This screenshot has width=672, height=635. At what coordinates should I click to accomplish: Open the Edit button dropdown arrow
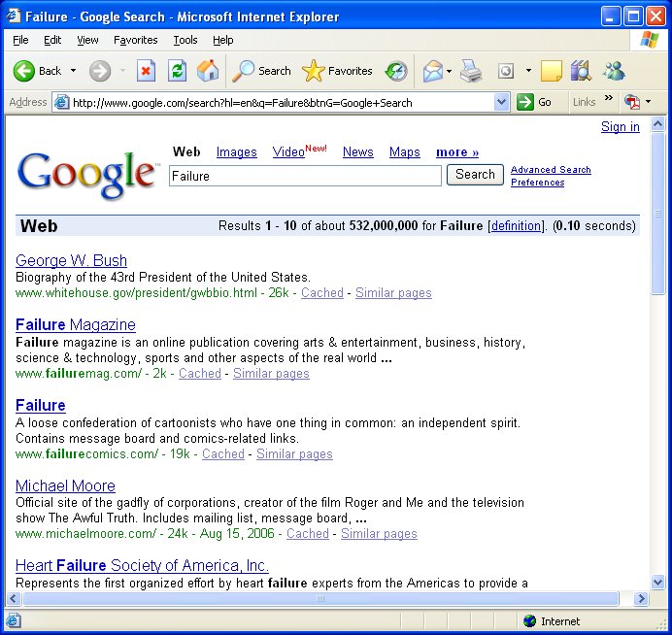(529, 71)
